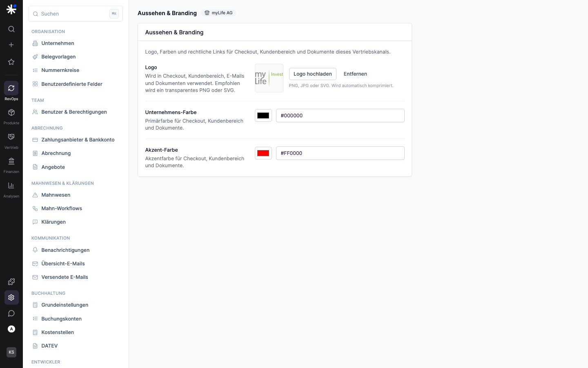This screenshot has height=368, width=588.
Task: Click the myLife AG channel badge
Action: tap(218, 13)
